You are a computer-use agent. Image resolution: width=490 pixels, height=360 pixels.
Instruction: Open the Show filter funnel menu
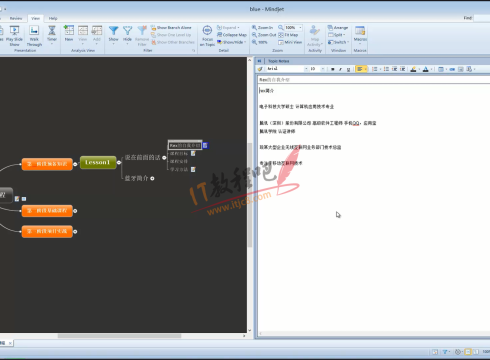tap(113, 35)
